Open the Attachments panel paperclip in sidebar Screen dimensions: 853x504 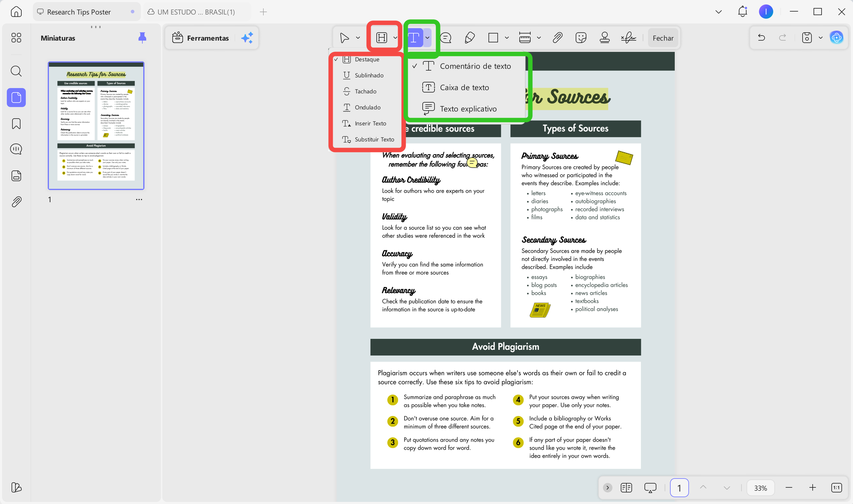tap(16, 202)
